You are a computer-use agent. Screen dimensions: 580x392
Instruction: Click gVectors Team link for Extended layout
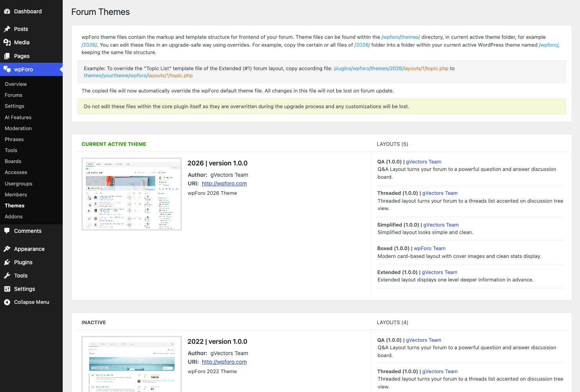(x=439, y=272)
